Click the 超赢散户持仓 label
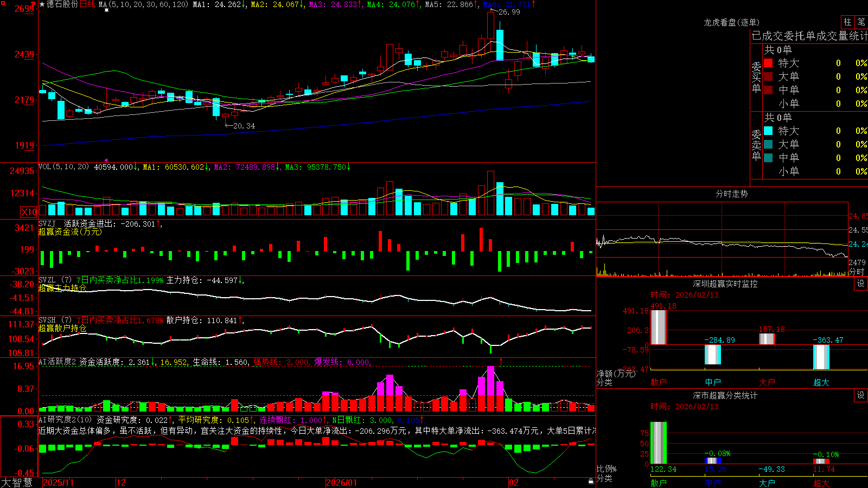 point(62,328)
